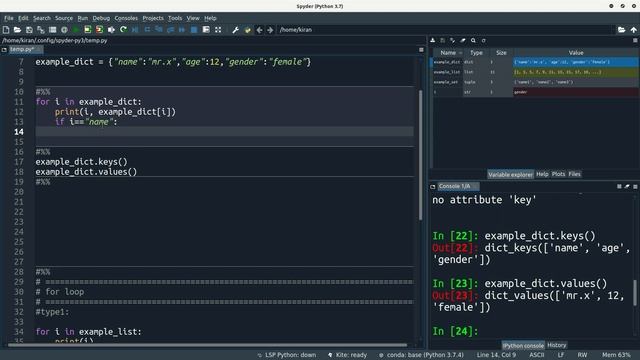640x360 pixels.
Task: Import data into Variable explorer
Action: pos(433,40)
